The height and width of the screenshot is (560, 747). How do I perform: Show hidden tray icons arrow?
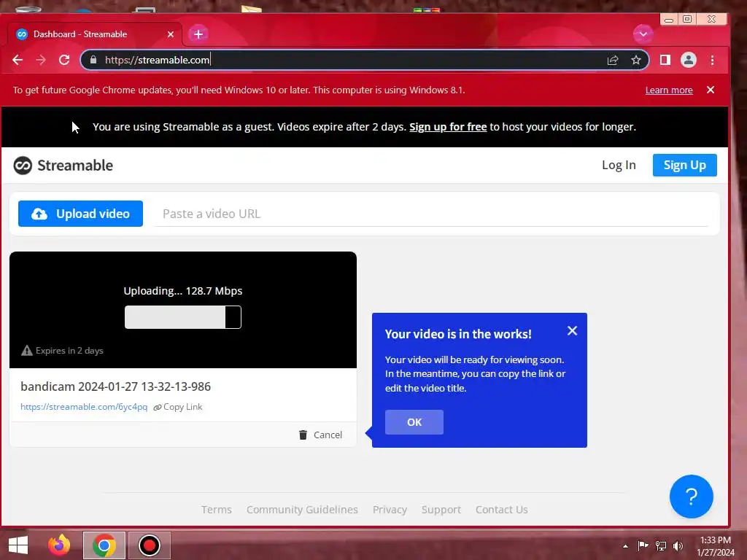[x=625, y=546]
